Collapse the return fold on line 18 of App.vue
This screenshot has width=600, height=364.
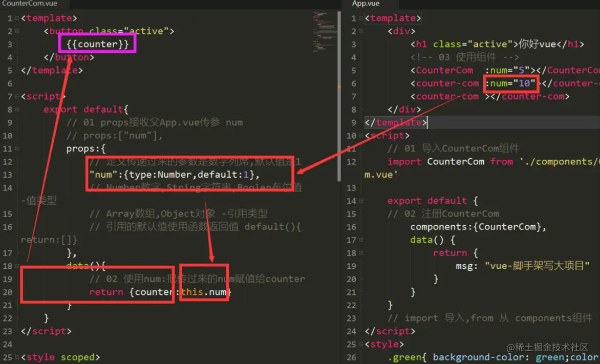click(x=361, y=253)
